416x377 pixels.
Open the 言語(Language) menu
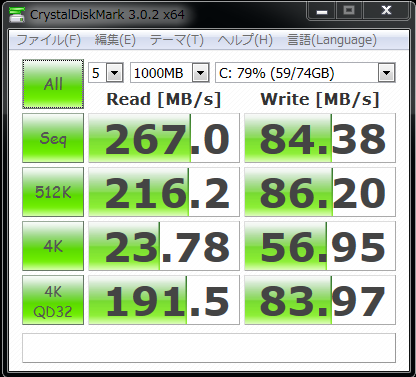[332, 40]
